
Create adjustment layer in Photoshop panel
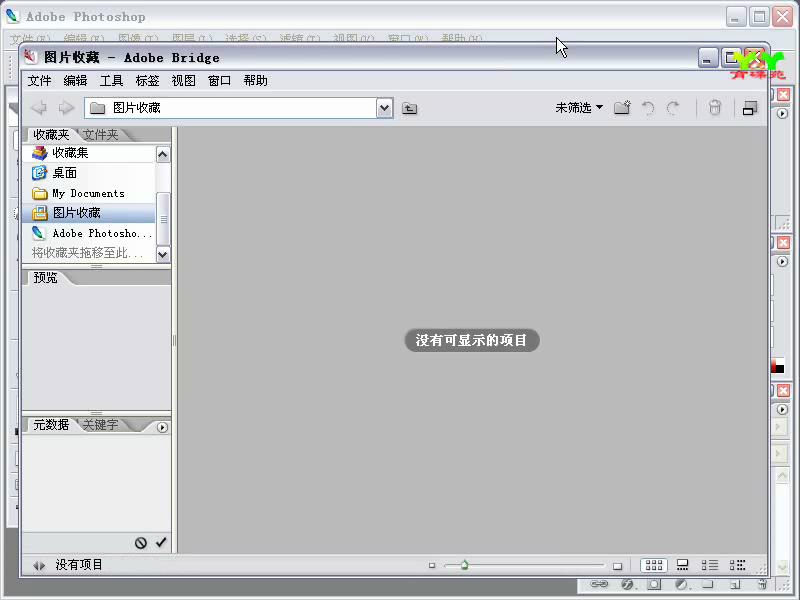[x=681, y=584]
